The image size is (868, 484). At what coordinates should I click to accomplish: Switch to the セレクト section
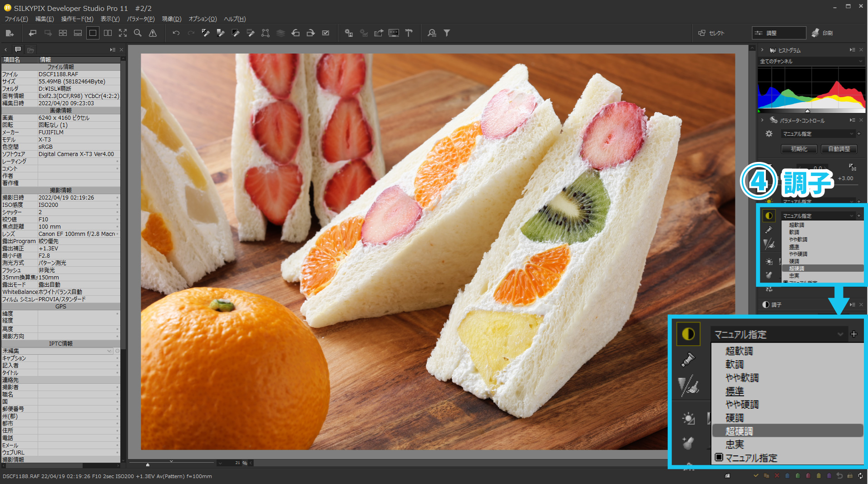point(712,33)
